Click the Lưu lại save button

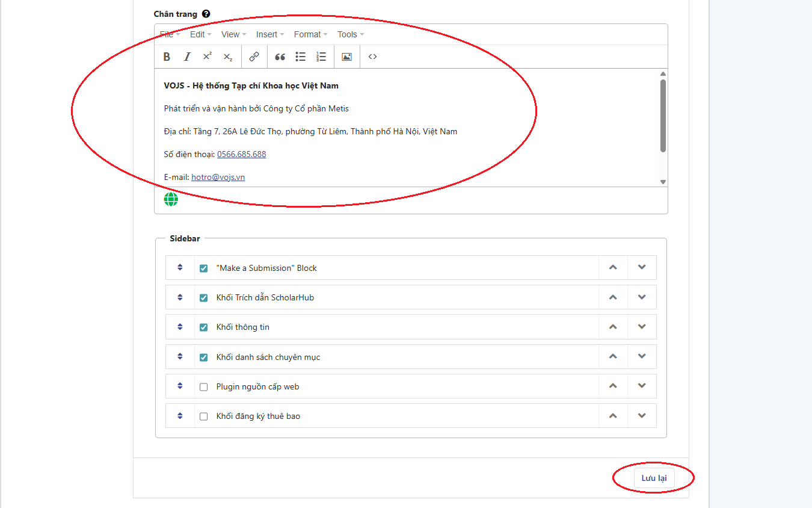click(654, 478)
